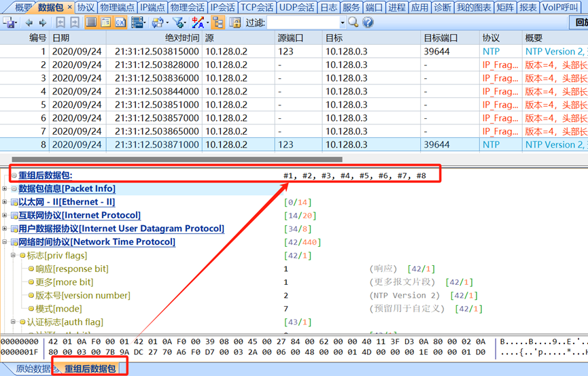588x376 pixels.
Task: Click the 过滤 filter input field
Action: [x=302, y=22]
